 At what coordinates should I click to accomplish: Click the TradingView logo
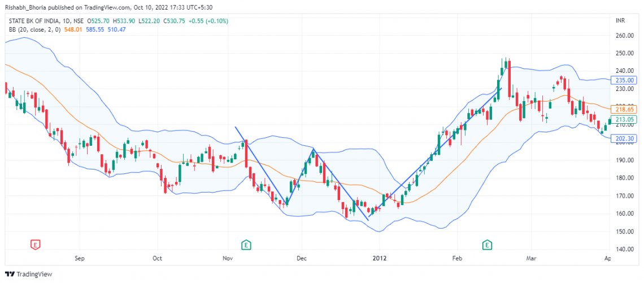(28, 274)
